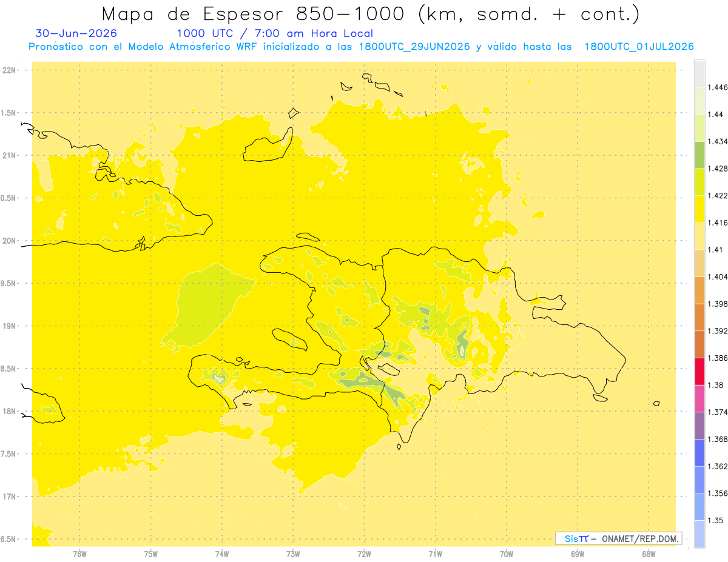The width and height of the screenshot is (728, 562).
Task: Click the longitude label '70W'
Action: pos(507,554)
